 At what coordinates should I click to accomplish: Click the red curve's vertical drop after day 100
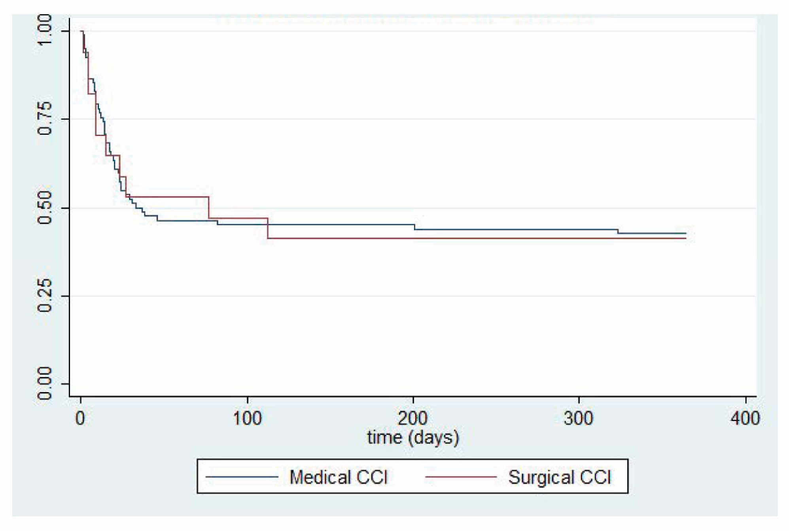[268, 228]
